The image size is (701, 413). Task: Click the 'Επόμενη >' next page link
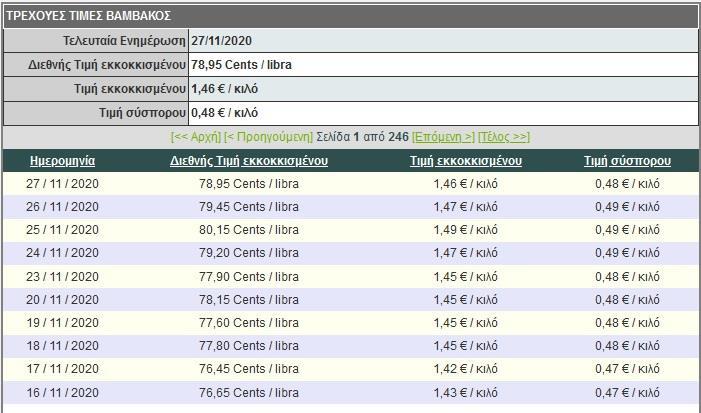(443, 136)
